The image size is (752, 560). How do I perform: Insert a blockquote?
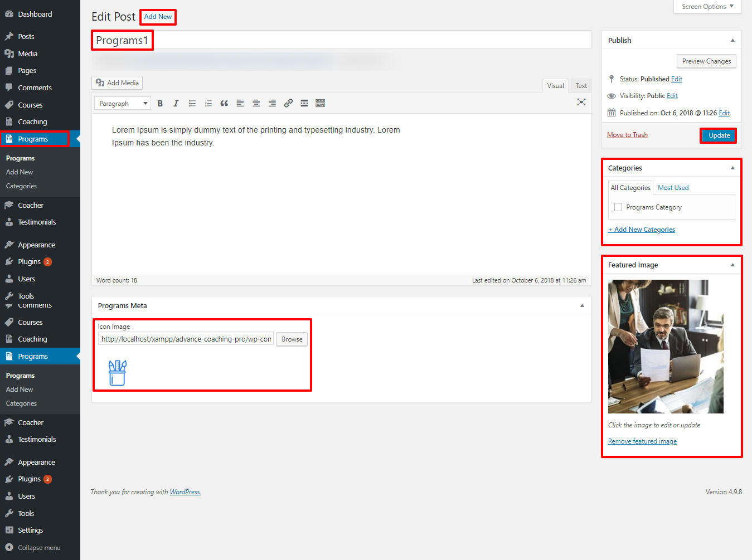click(x=224, y=103)
